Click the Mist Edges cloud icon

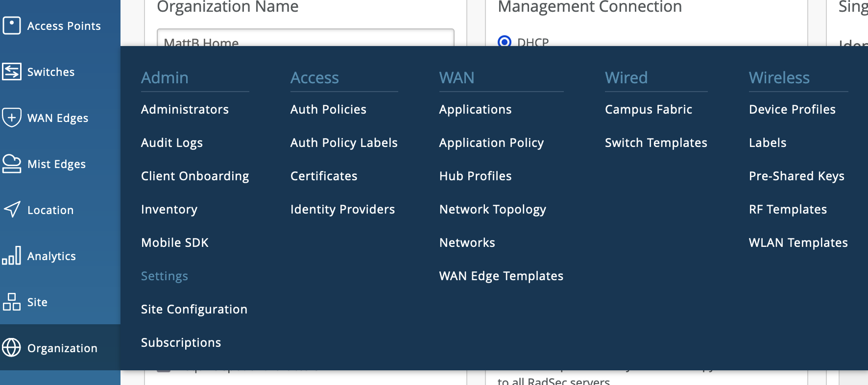tap(12, 164)
